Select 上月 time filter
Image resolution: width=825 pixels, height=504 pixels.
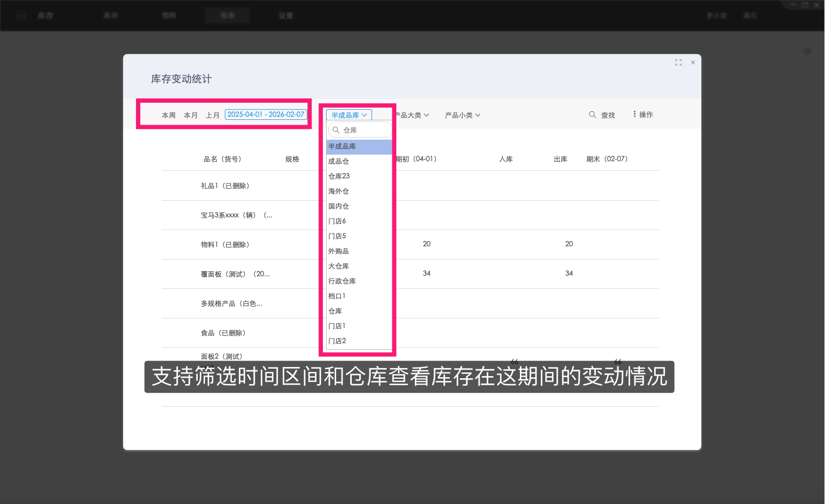point(213,115)
